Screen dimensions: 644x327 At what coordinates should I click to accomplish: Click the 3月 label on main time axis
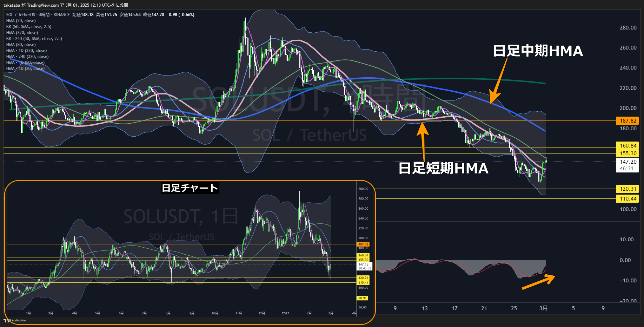[543, 308]
